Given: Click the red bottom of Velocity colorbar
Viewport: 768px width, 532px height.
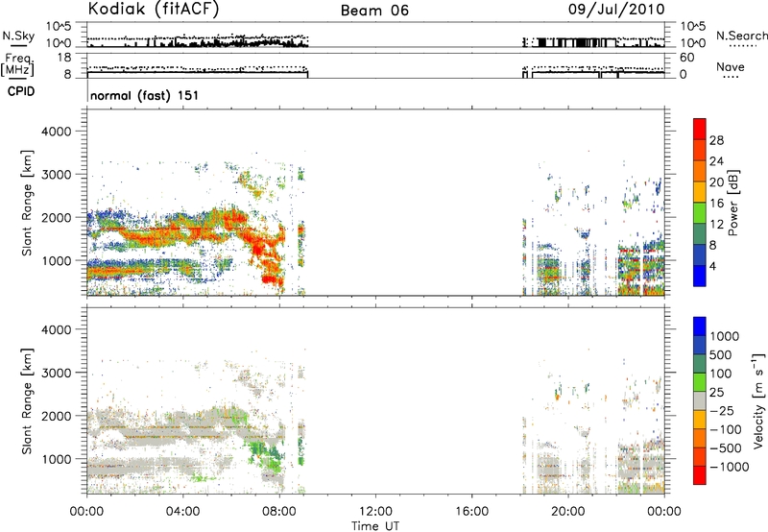Looking at the screenshot, I should pos(700,475).
